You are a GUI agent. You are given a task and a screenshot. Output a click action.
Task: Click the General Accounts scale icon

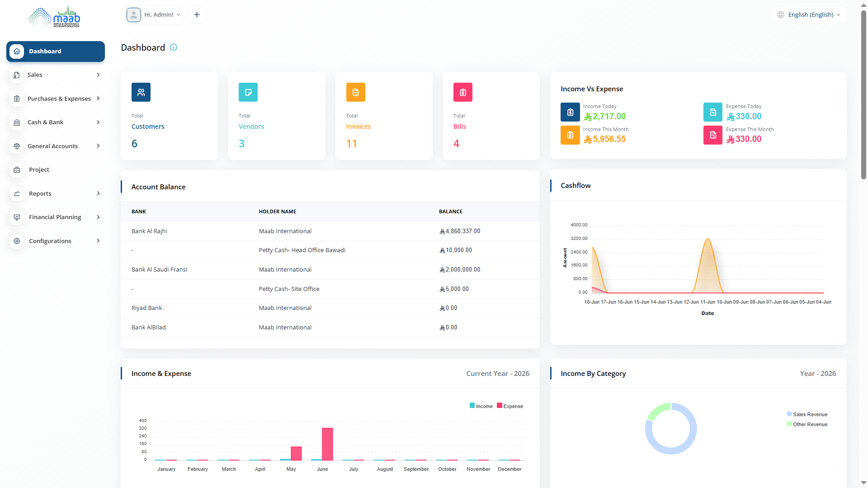(17, 146)
